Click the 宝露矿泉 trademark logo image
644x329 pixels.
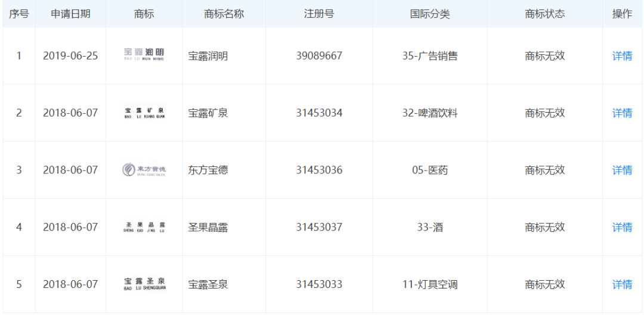point(144,113)
